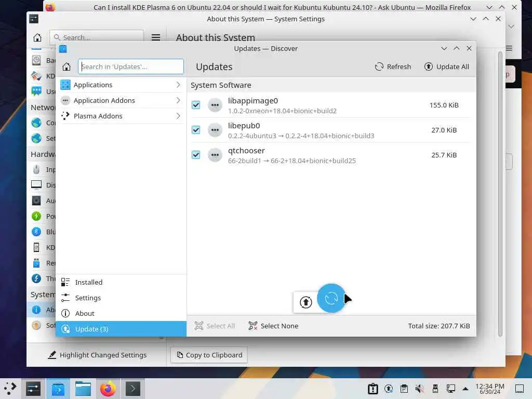Click the removable devices tray icon

435,389
